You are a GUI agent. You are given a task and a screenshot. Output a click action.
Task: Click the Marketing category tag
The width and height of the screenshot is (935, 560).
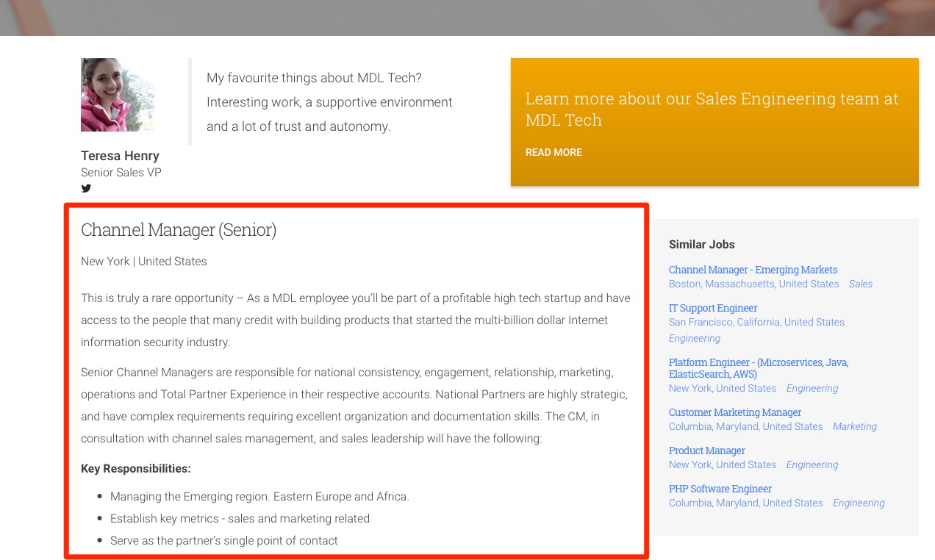854,426
